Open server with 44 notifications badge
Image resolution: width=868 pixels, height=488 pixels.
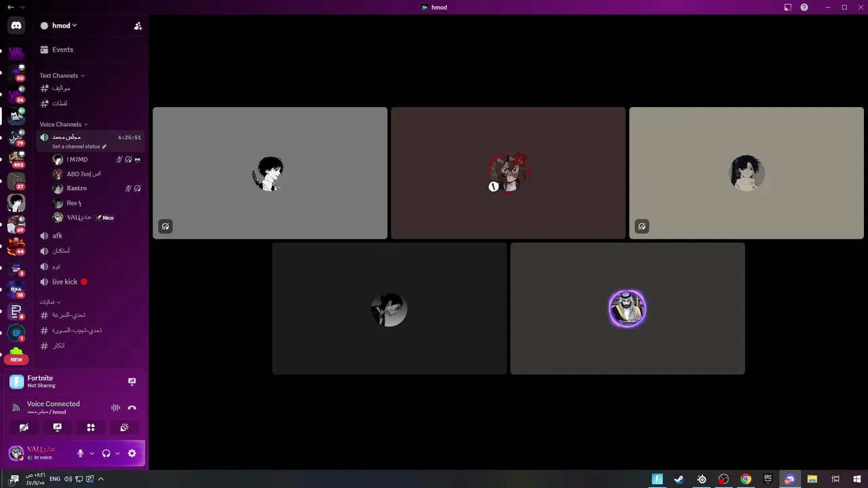[16, 246]
